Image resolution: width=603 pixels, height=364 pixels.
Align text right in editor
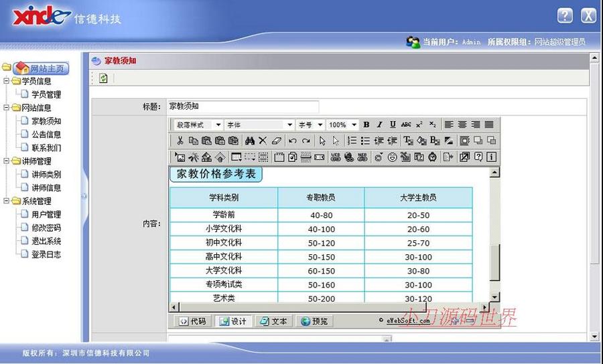point(476,124)
